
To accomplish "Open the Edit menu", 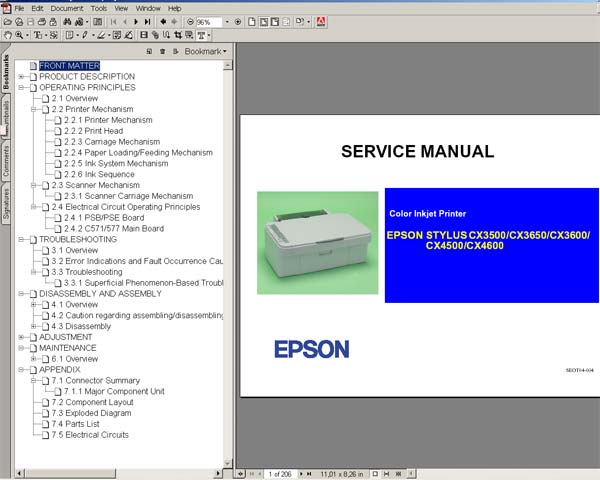I will tap(37, 8).
